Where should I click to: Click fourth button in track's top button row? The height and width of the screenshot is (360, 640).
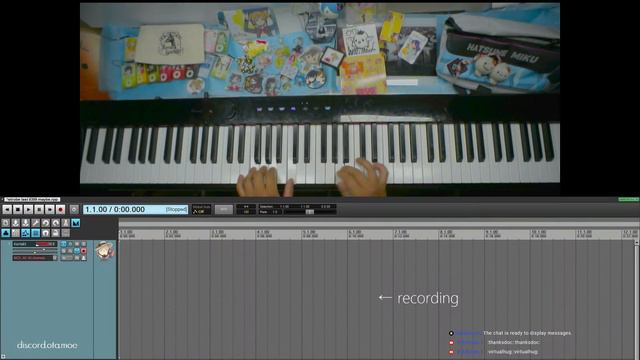(84, 244)
